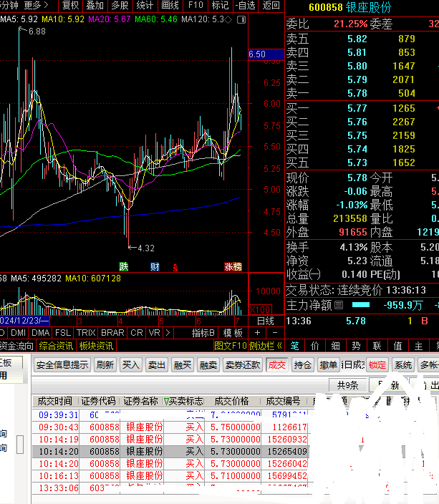Click the 张榜 marker on chart
Viewport: 439px width, 504px height.
click(233, 266)
